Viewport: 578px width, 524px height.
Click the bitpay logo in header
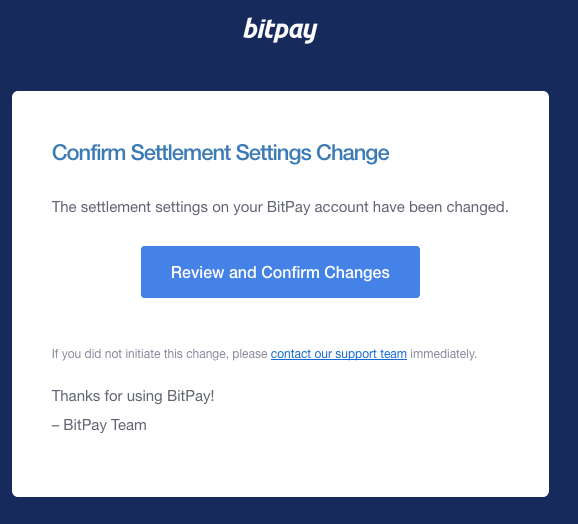(280, 29)
